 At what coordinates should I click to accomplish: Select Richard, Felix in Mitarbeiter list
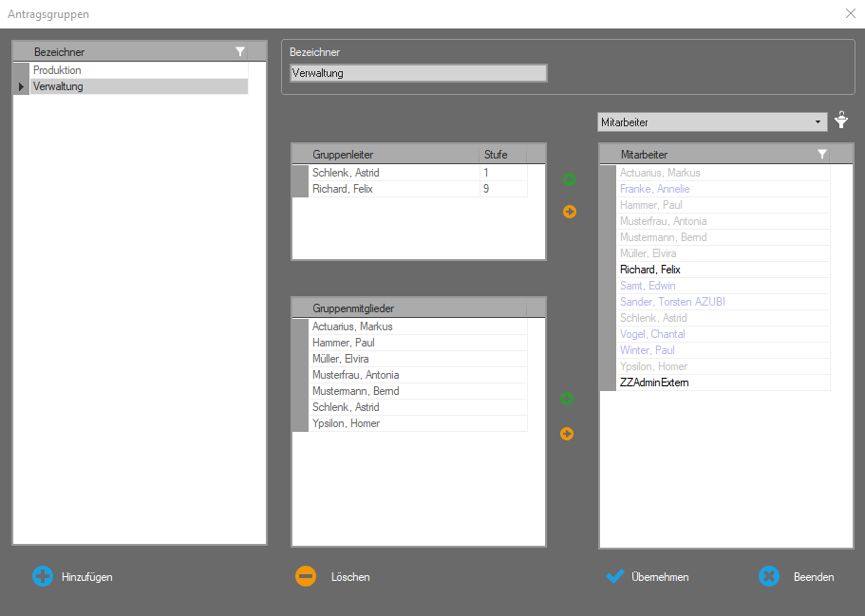coord(649,270)
